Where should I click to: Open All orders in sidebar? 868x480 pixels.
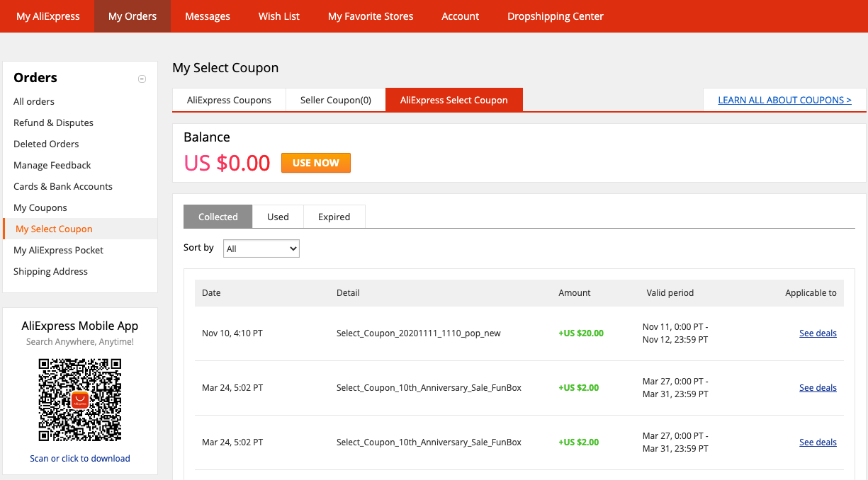(34, 101)
